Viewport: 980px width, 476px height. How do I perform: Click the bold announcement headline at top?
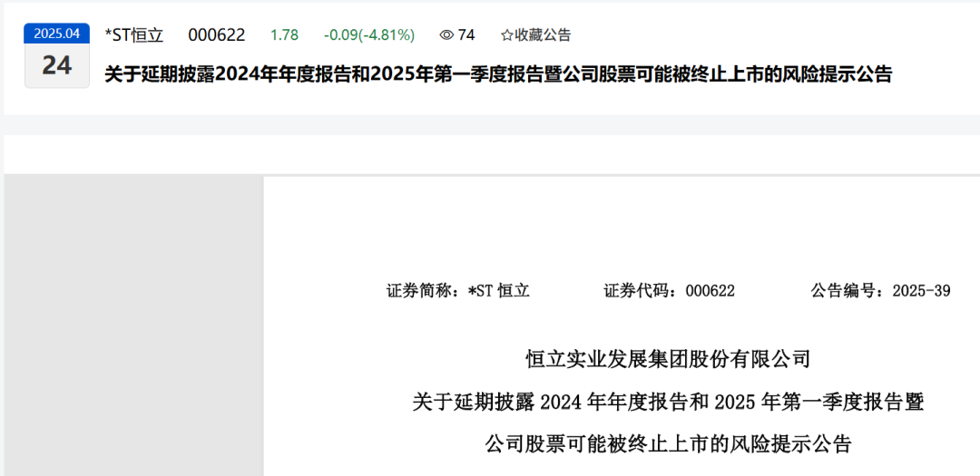[x=498, y=75]
